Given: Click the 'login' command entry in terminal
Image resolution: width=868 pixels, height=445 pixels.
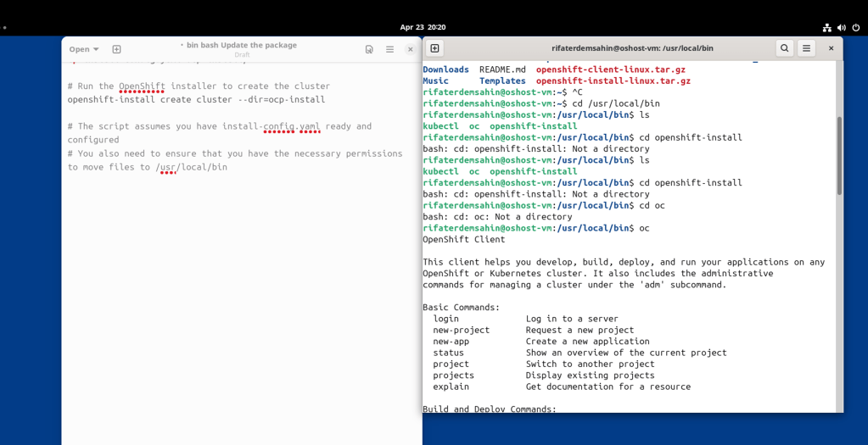Looking at the screenshot, I should click(x=446, y=319).
